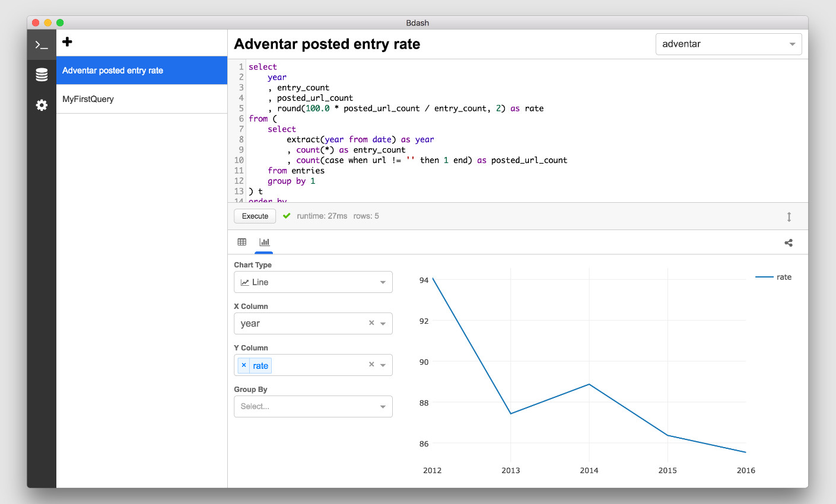The height and width of the screenshot is (504, 836).
Task: Add a new query with plus icon
Action: [x=67, y=42]
